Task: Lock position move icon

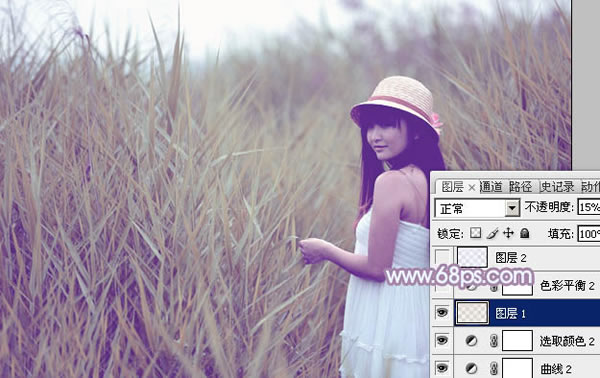Action: (x=508, y=233)
